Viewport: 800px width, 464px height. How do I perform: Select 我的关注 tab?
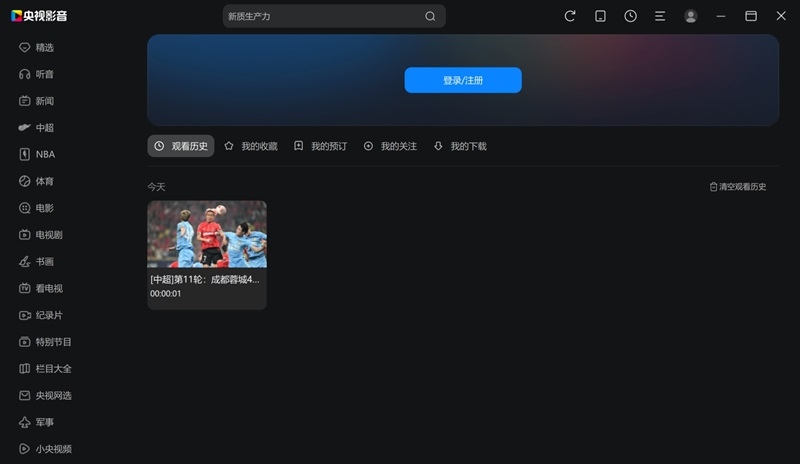390,146
